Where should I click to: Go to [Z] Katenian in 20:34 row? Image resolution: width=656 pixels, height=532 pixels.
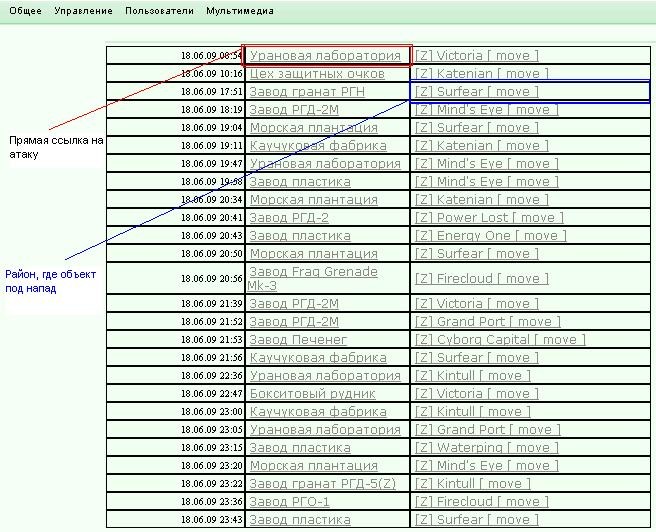[x=482, y=200]
